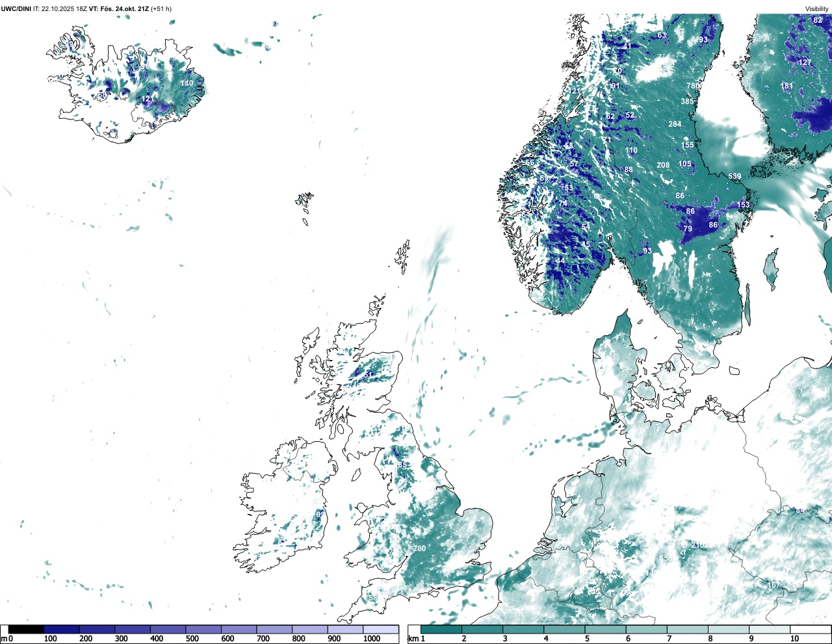This screenshot has height=644, width=832.
Task: Pick the 9–10 km palest teal swatch
Action: (x=769, y=629)
